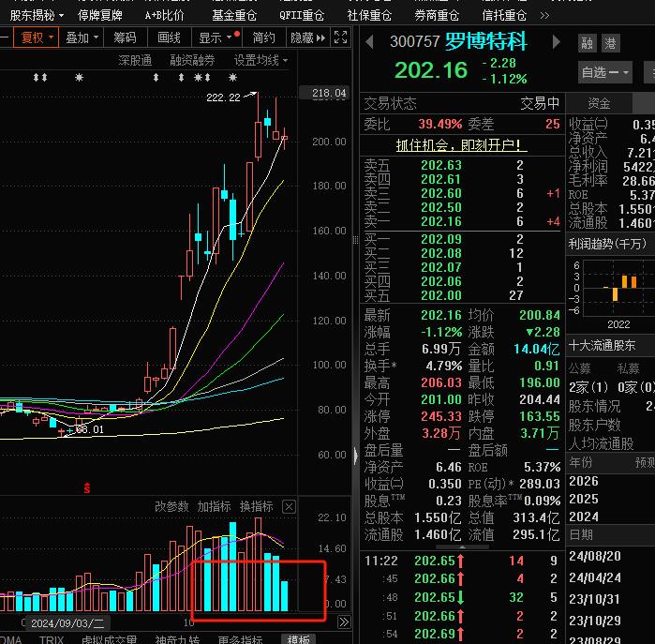Click the left arrow for previous stock
This screenshot has width=655, height=644.
click(x=370, y=42)
